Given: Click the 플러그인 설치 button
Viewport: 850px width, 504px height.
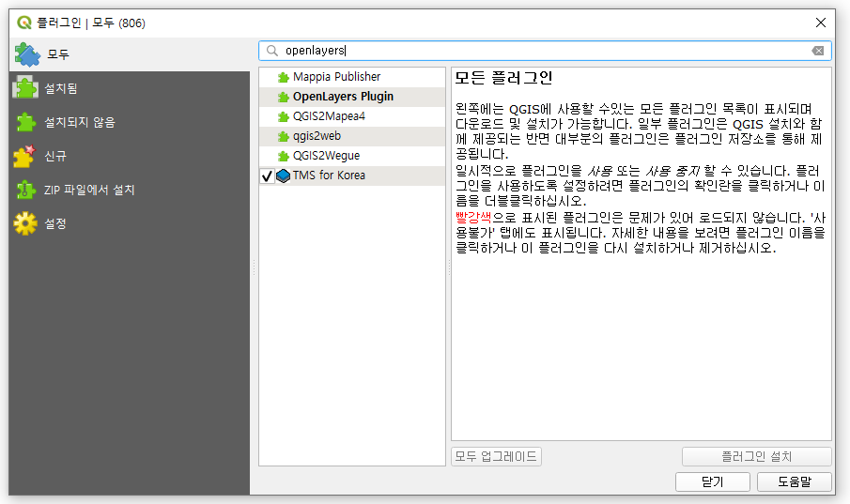Looking at the screenshot, I should pyautogui.click(x=757, y=456).
